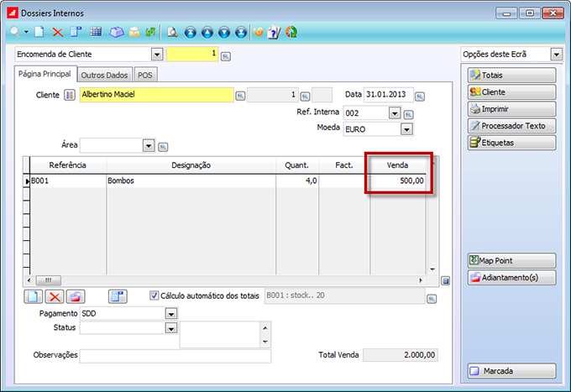Click the Referência column header
Viewport: 571px width, 392px height.
68,165
